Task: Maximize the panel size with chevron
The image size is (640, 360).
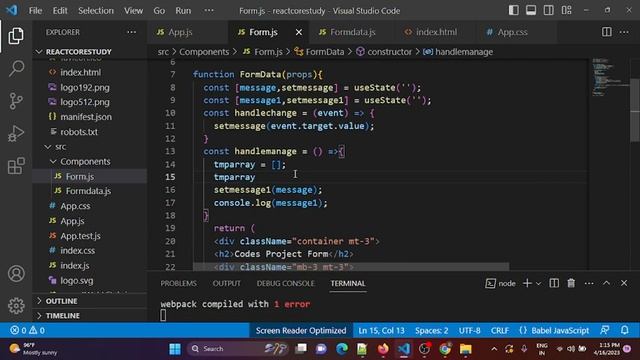Action: tap(607, 283)
